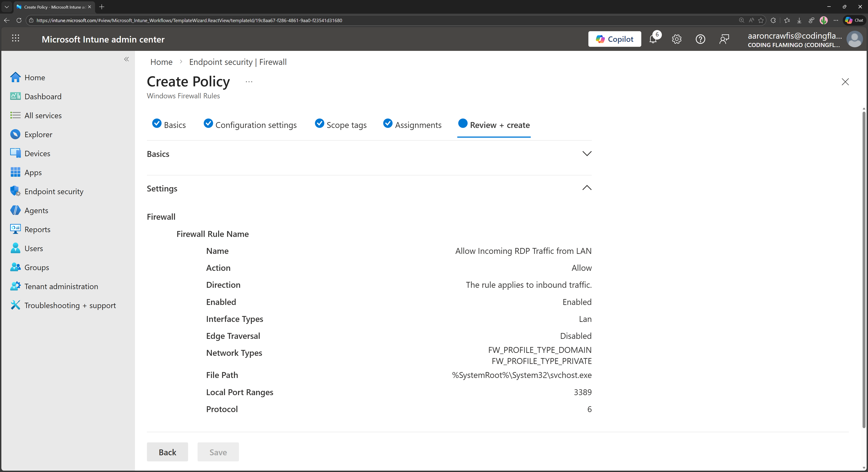Screen dimensions: 868x472
Task: Expand the Basics section
Action: tap(587, 153)
